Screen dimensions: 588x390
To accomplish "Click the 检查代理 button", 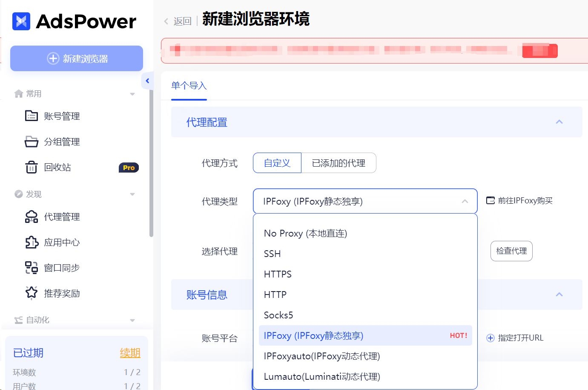I will point(511,251).
